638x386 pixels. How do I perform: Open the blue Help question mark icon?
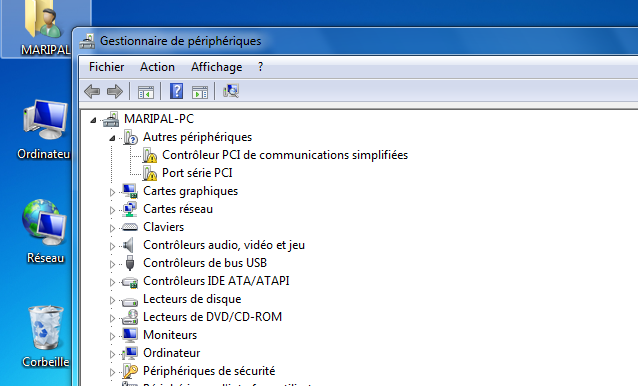click(176, 91)
